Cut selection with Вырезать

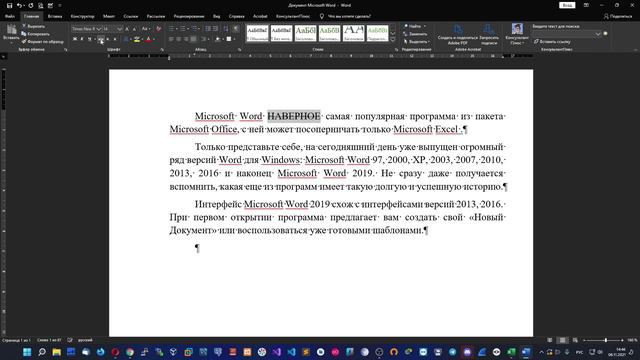(33, 26)
